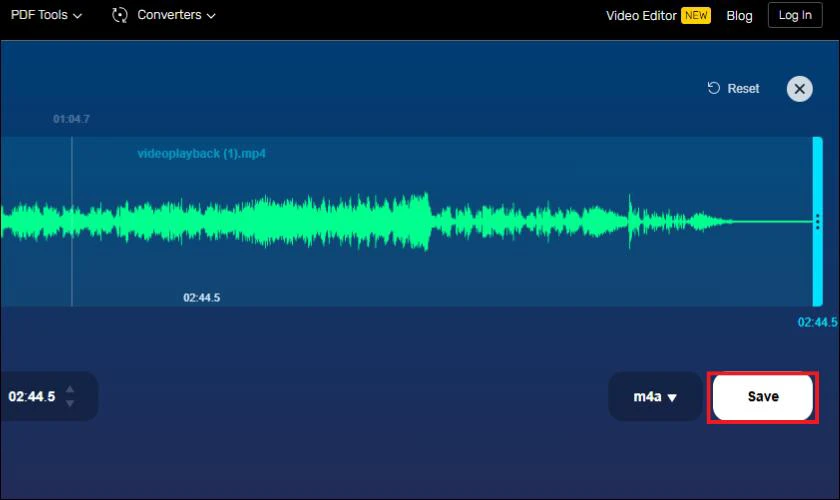Image resolution: width=840 pixels, height=500 pixels.
Task: Increase end time with the up arrow
Action: pyautogui.click(x=70, y=390)
